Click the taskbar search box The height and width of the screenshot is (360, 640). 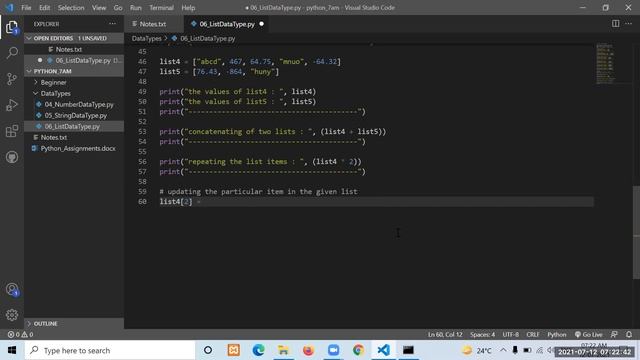[x=110, y=350]
